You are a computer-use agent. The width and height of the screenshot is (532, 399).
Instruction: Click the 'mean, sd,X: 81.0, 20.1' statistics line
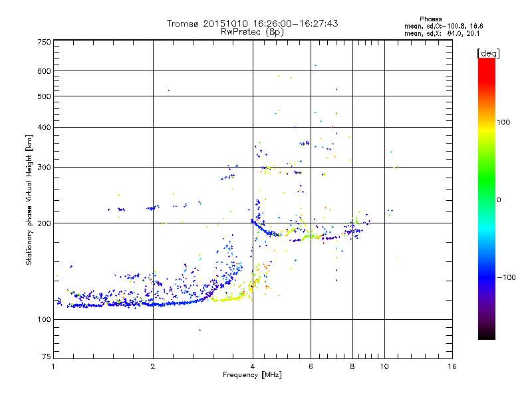(442, 33)
